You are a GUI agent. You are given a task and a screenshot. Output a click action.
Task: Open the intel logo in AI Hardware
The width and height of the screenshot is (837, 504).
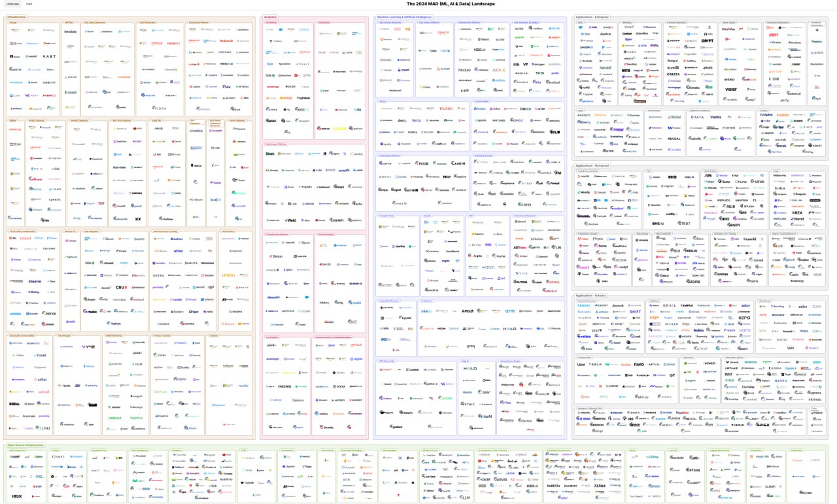tap(426, 311)
